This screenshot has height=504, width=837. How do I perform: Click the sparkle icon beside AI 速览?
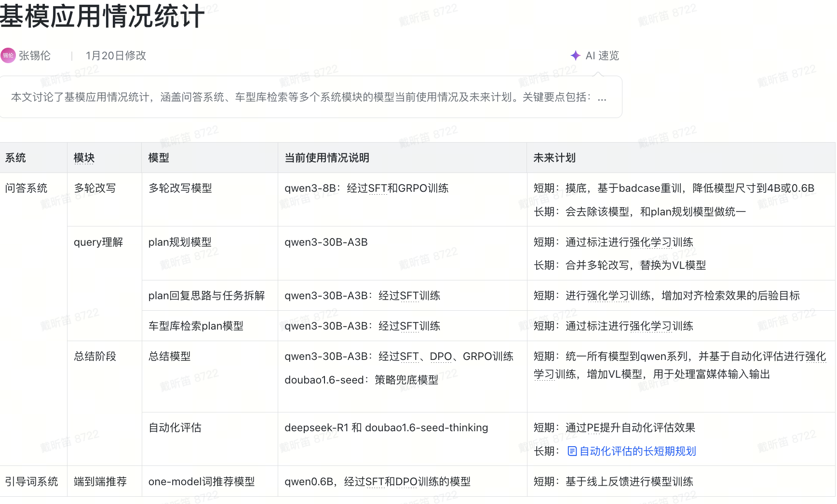click(x=575, y=55)
